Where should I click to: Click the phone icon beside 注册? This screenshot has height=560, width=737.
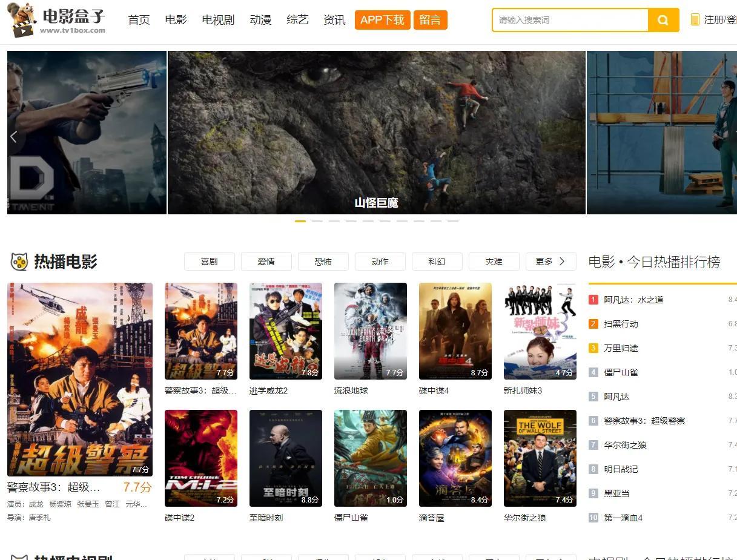click(x=695, y=20)
